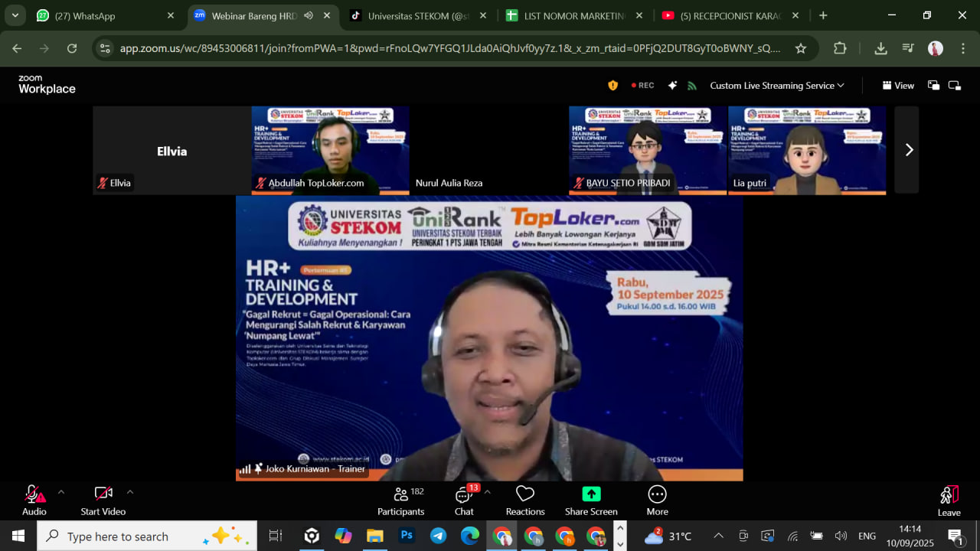Show next participants with the right arrow
Screen dimensions: 980x551
pos(909,150)
